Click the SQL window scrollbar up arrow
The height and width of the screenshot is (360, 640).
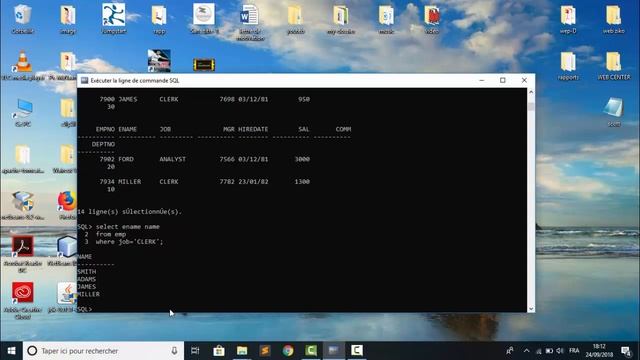531,92
